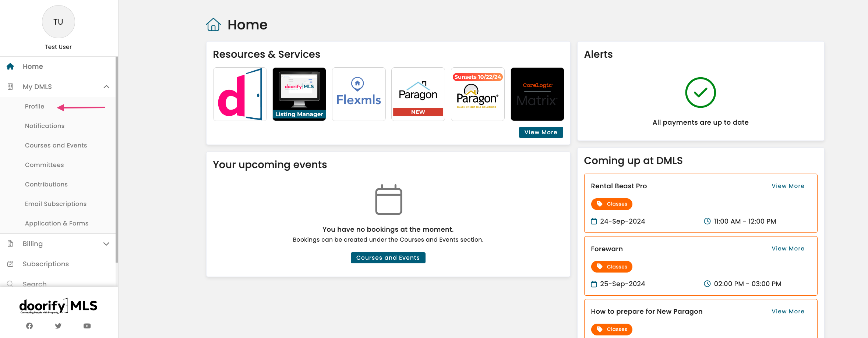Viewport: 868px width, 338px height.
Task: Click the 'Coming up at DMLS' heading
Action: (x=633, y=161)
